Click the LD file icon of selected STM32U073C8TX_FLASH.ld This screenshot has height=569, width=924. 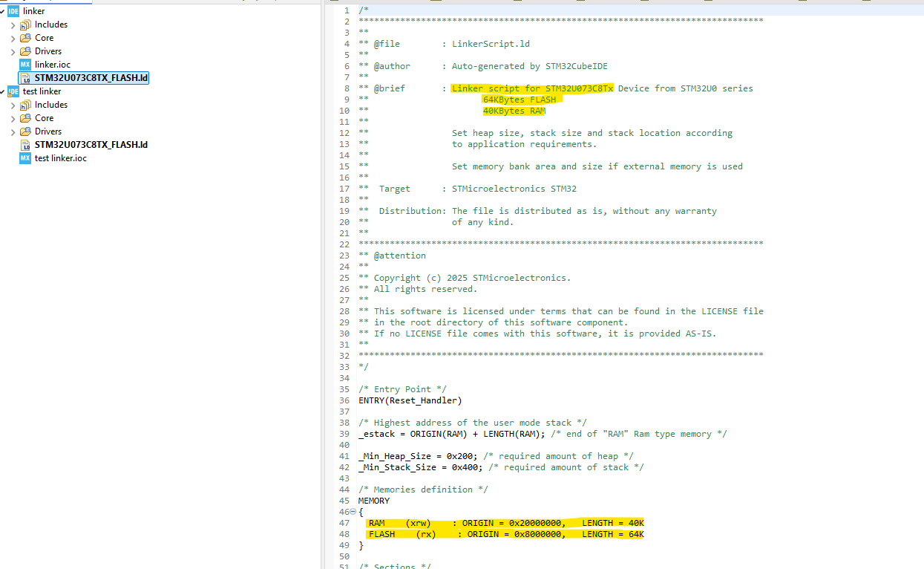pos(24,77)
